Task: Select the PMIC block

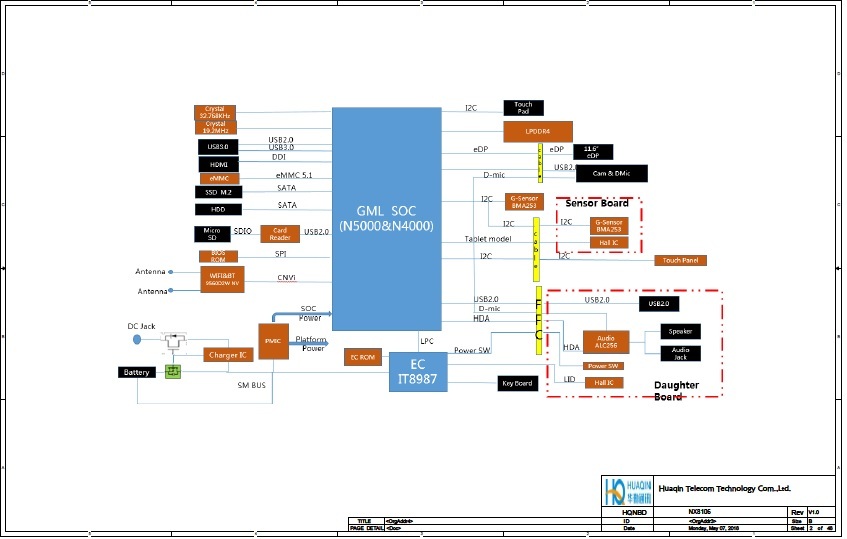Action: (272, 341)
